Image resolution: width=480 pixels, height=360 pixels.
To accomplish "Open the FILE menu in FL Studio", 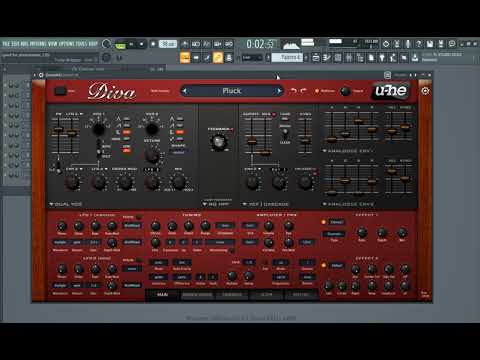I will click(x=6, y=44).
